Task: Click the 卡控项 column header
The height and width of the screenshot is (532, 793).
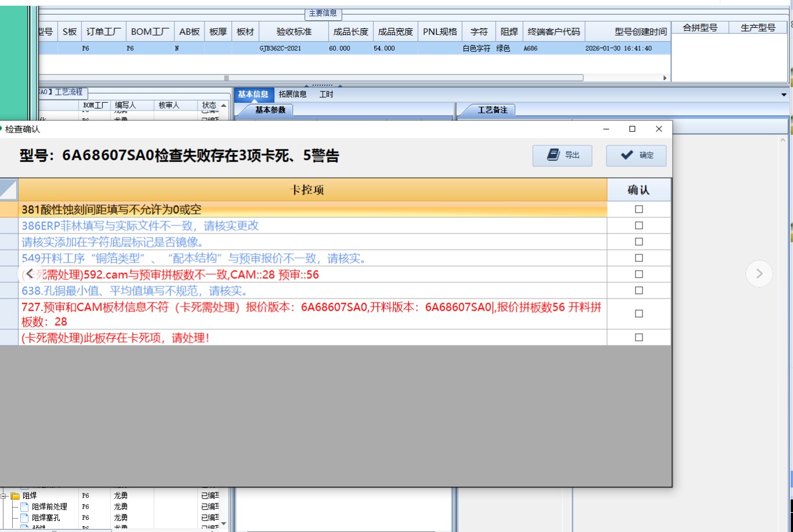Action: (313, 189)
